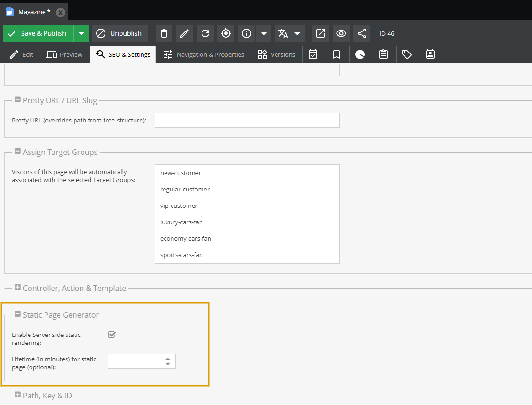Open the Save & Publish dropdown arrow
This screenshot has width=532, height=405.
[82, 33]
